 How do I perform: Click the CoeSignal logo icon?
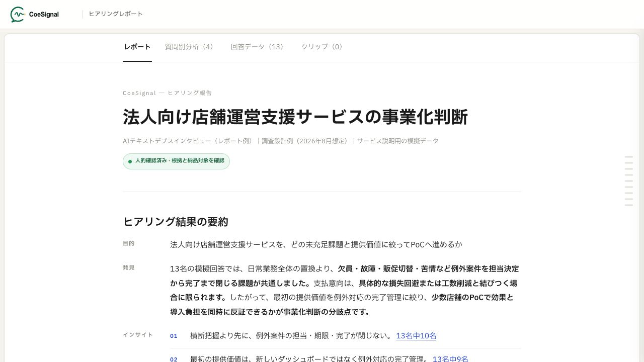point(18,15)
